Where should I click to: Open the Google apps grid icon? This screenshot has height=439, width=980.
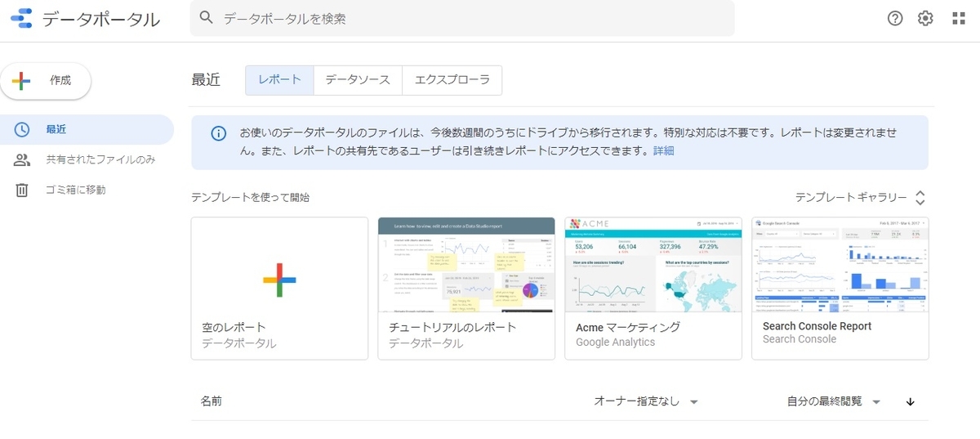(959, 19)
